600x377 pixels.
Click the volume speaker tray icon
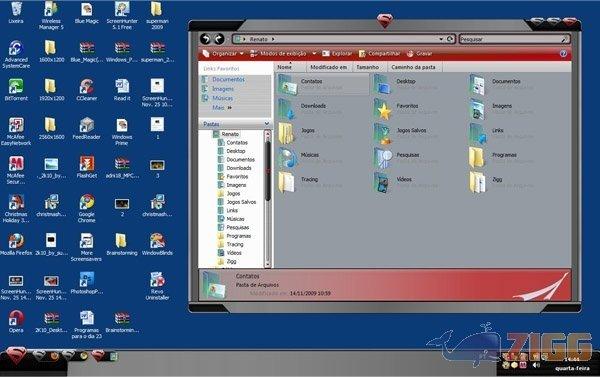(536, 365)
